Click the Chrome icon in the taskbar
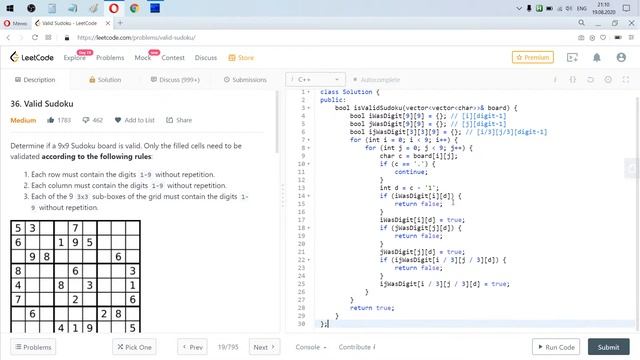This screenshot has width=640, height=360. coord(134,8)
